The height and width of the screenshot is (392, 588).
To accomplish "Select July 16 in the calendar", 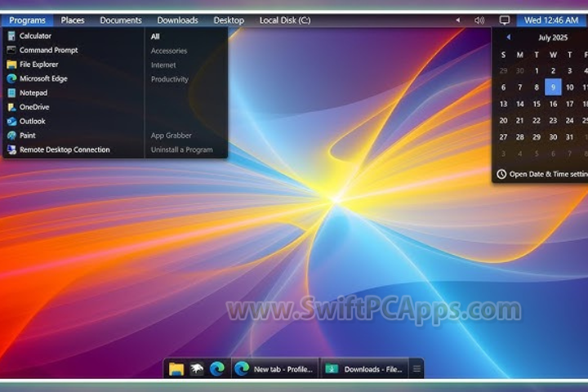I will [x=553, y=104].
